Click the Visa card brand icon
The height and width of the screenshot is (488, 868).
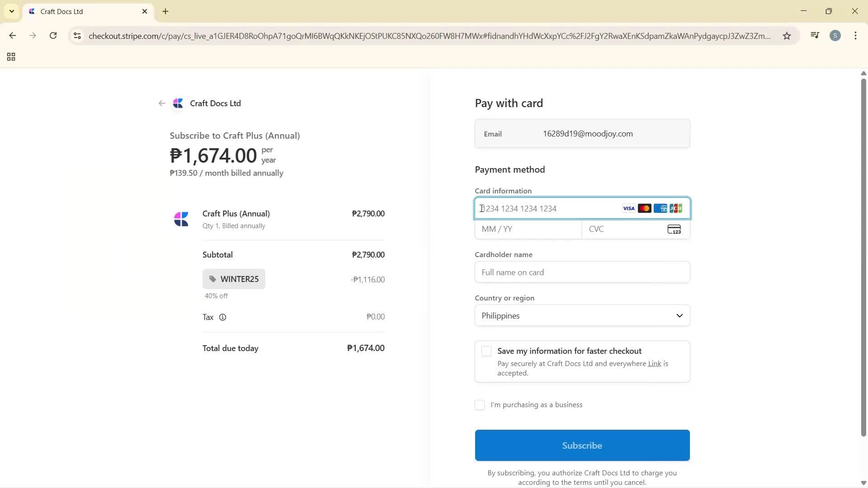pos(628,208)
